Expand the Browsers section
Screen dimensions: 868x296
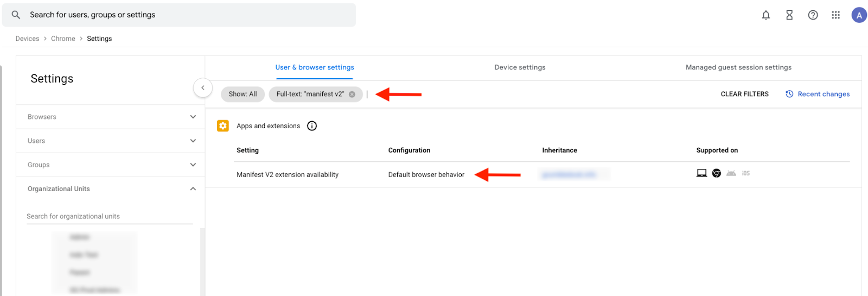[111, 117]
